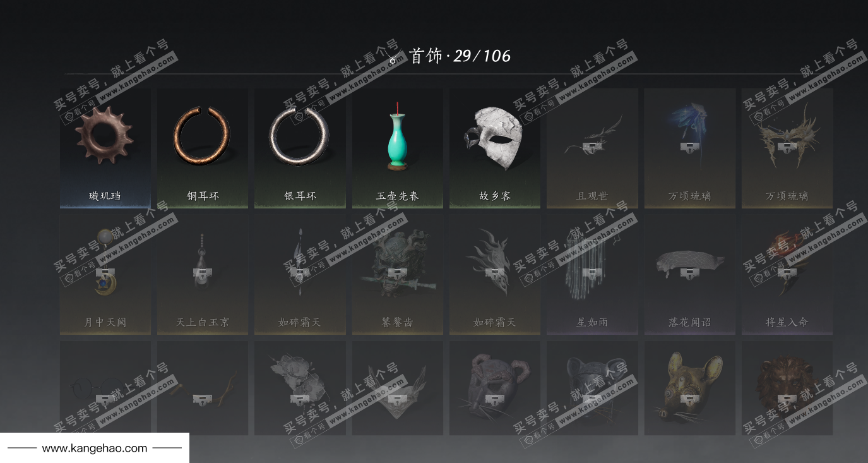Choose the 银耳环 silver earring

pos(300,148)
